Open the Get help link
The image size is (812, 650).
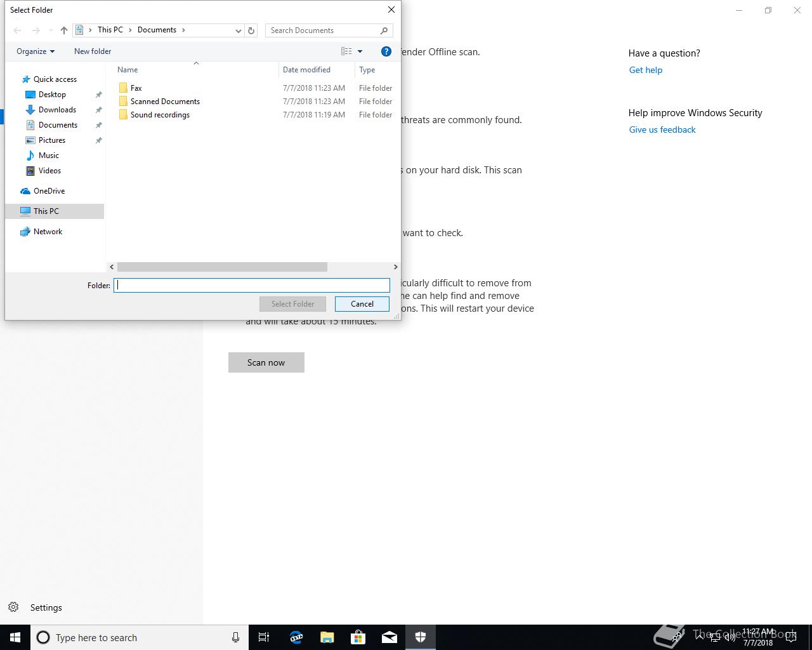pyautogui.click(x=646, y=70)
